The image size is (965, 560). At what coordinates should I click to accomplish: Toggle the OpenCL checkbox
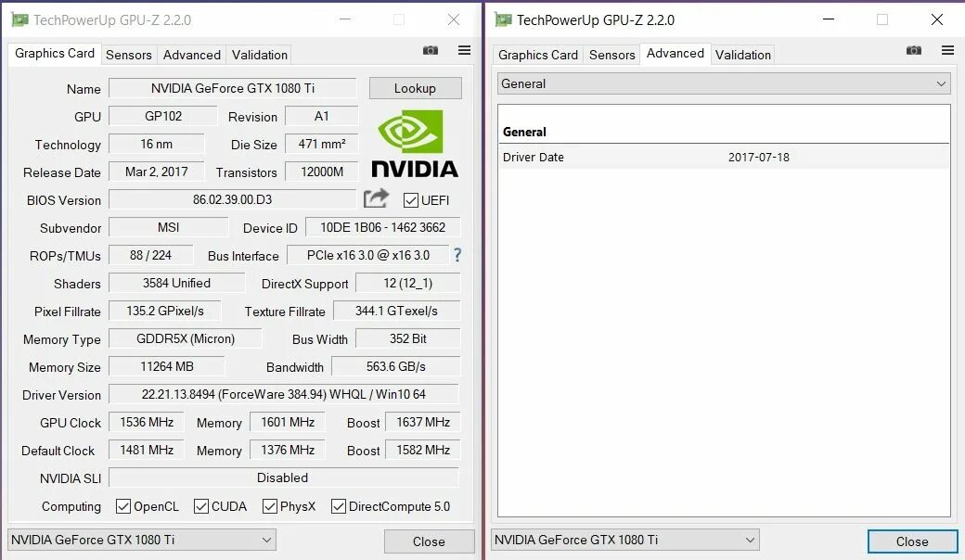(x=123, y=506)
